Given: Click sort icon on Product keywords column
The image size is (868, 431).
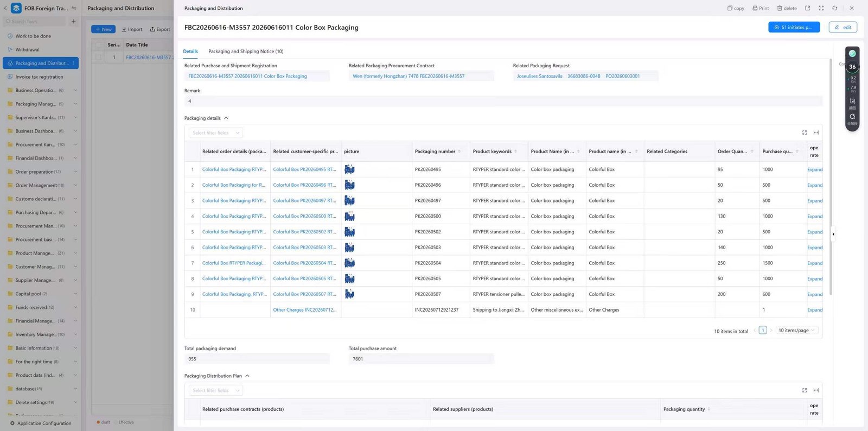Looking at the screenshot, I should (515, 151).
